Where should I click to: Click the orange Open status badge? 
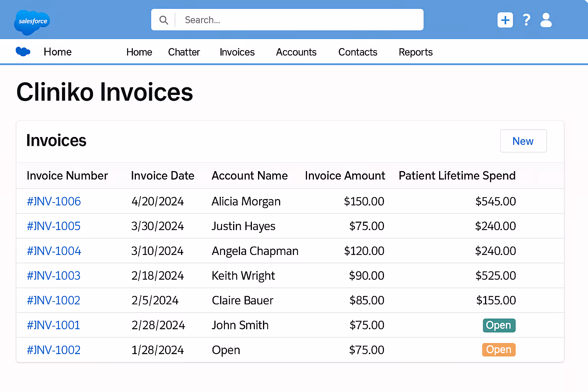(499, 350)
